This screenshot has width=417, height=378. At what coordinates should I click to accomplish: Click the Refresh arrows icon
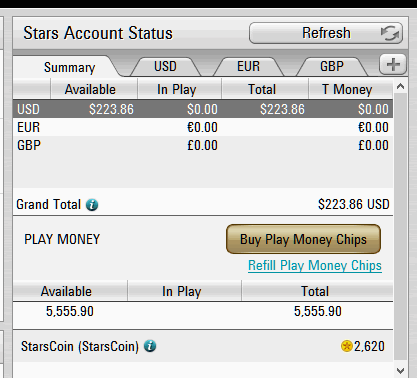tap(390, 33)
